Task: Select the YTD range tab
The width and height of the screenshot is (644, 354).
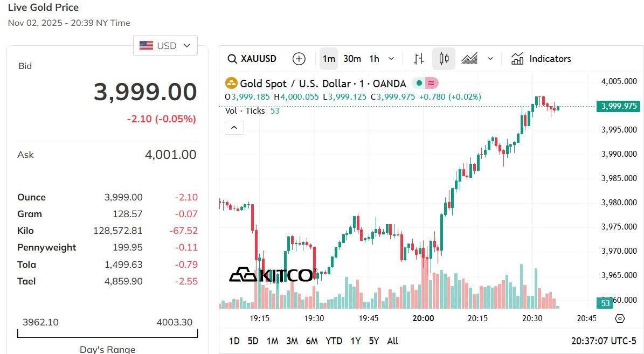Action: 334,341
